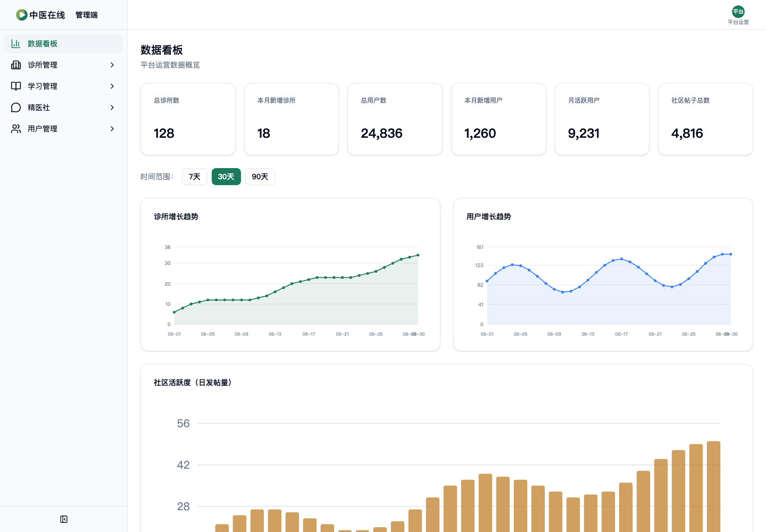Open the 诊所管理 menu item
The width and height of the screenshot is (766, 532).
63,65
